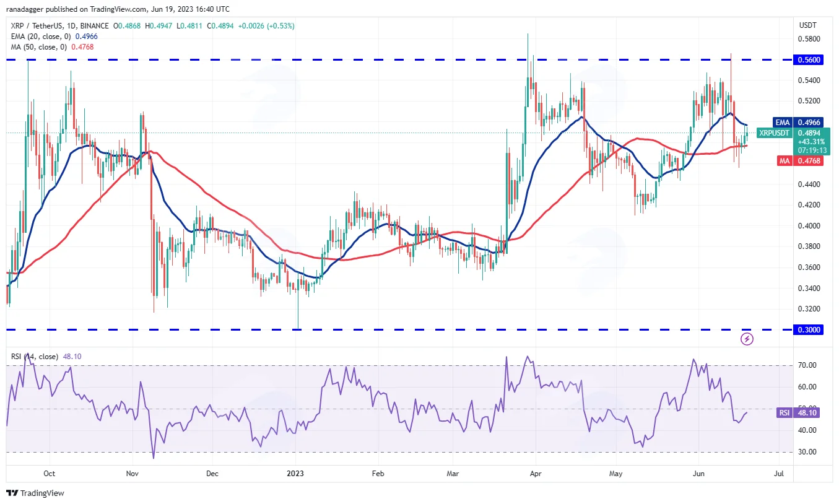
Task: Click the lightning bolt icon near the 0.3000 line
Action: [x=747, y=339]
